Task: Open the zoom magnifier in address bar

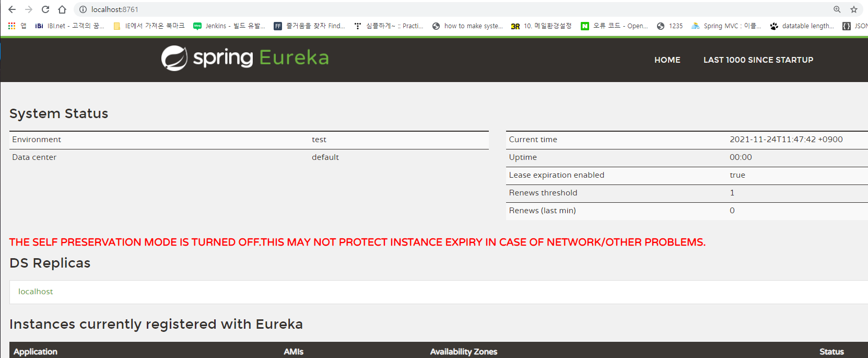Action: [x=837, y=9]
